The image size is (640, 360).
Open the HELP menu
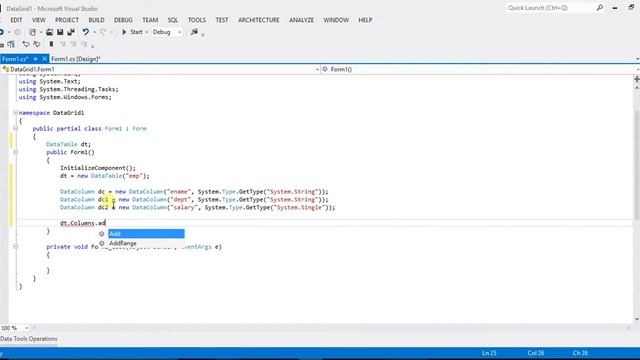coord(365,20)
